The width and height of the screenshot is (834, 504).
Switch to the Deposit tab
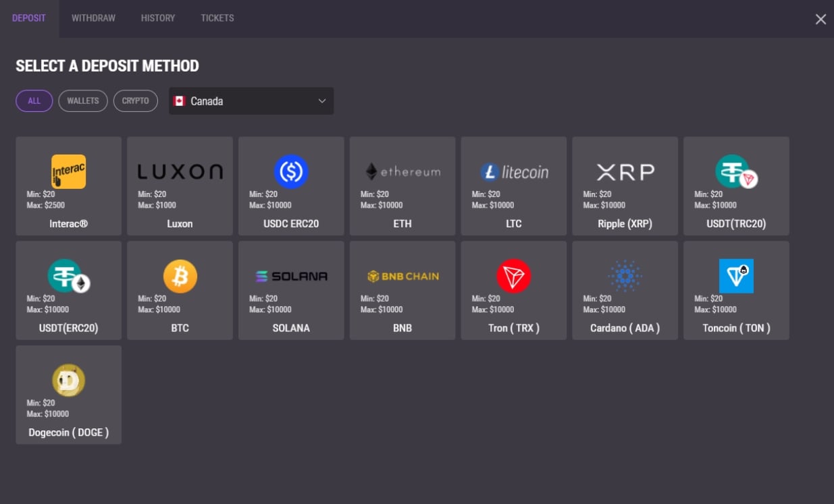click(x=29, y=18)
